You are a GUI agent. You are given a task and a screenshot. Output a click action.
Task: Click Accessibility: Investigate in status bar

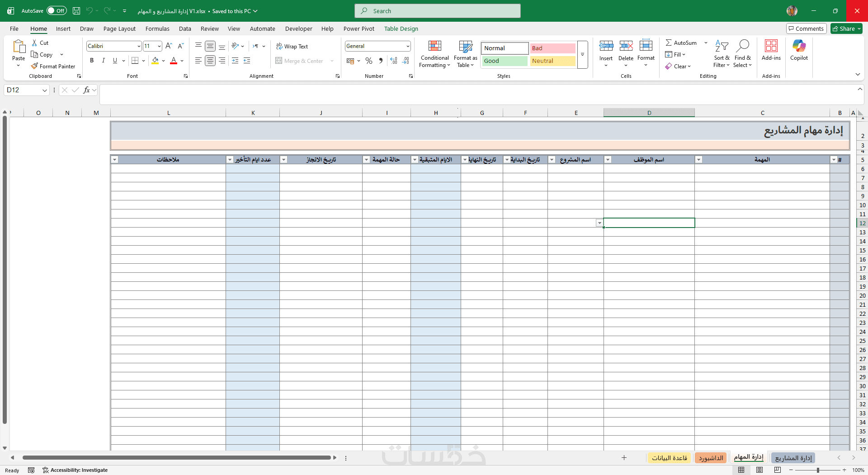click(x=75, y=470)
